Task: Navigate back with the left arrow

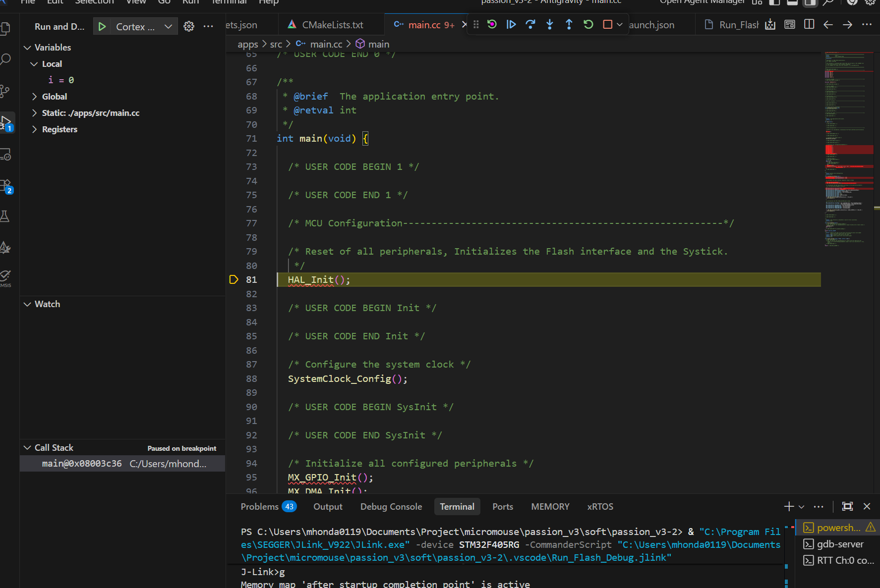Action: pyautogui.click(x=828, y=24)
